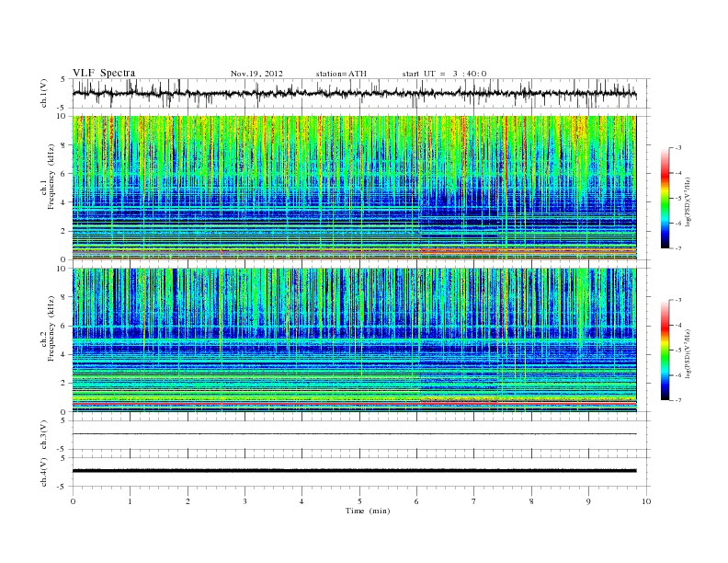The width and height of the screenshot is (728, 563).
Task: Click the 'ch.3(V)' axis label
Action: click(x=44, y=435)
